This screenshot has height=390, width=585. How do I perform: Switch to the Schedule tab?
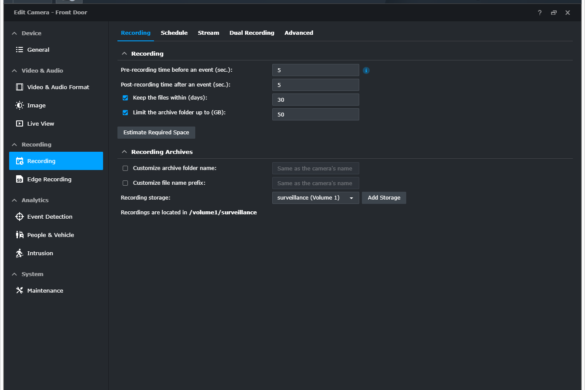(x=174, y=33)
